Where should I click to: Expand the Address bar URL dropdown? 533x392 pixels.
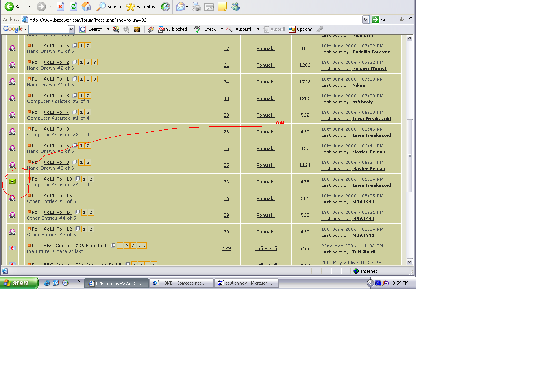click(365, 20)
